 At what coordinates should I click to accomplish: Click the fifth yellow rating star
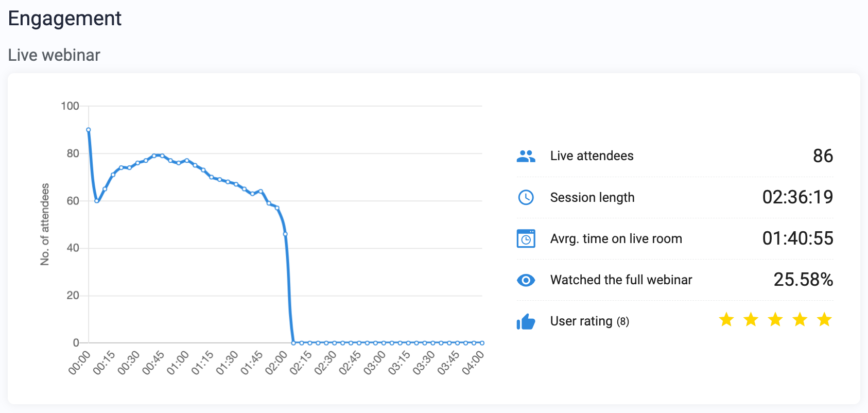tap(824, 320)
